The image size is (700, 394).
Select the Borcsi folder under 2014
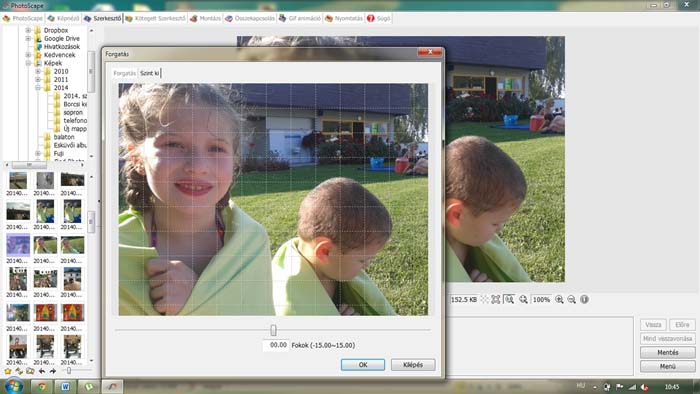75,104
